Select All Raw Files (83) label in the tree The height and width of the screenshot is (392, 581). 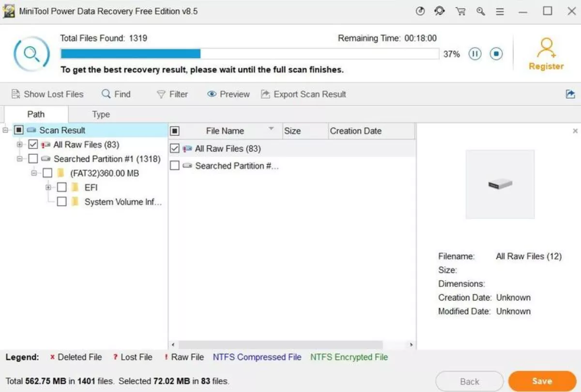tap(86, 144)
